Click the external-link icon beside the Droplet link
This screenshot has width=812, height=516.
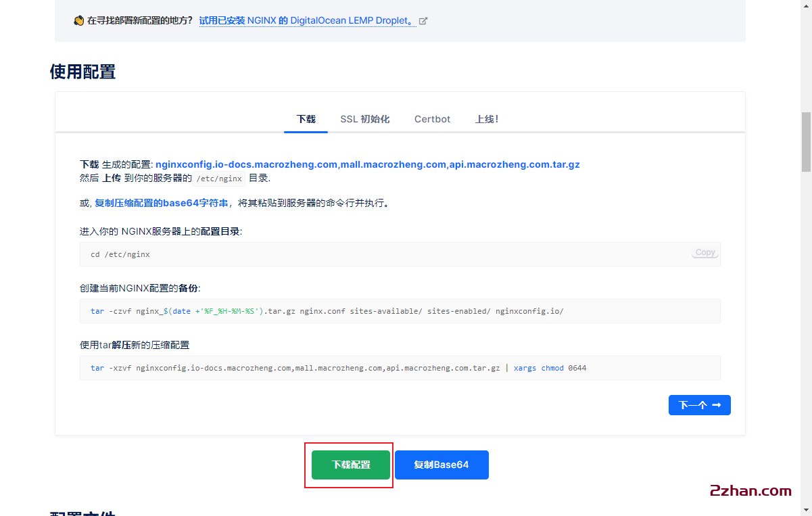pyautogui.click(x=423, y=21)
